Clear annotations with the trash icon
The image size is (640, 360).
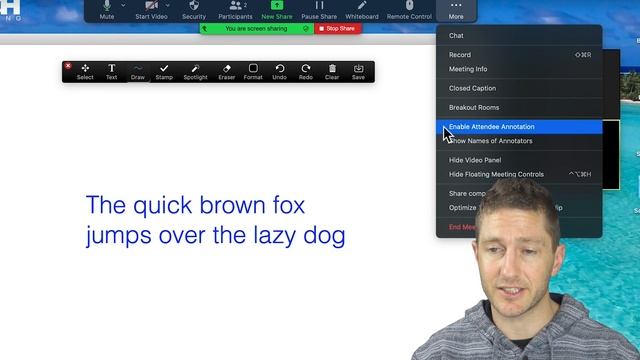click(x=332, y=72)
